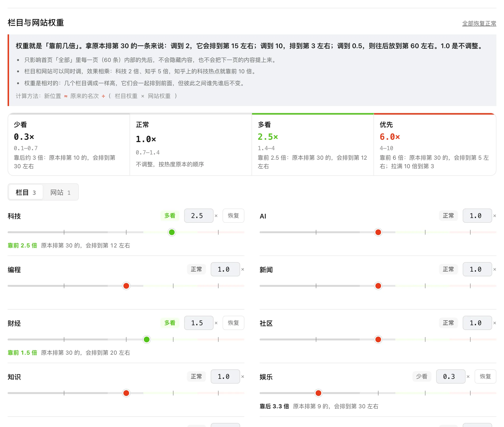
Task: Click the 社区 weight input field
Action: [x=477, y=323]
